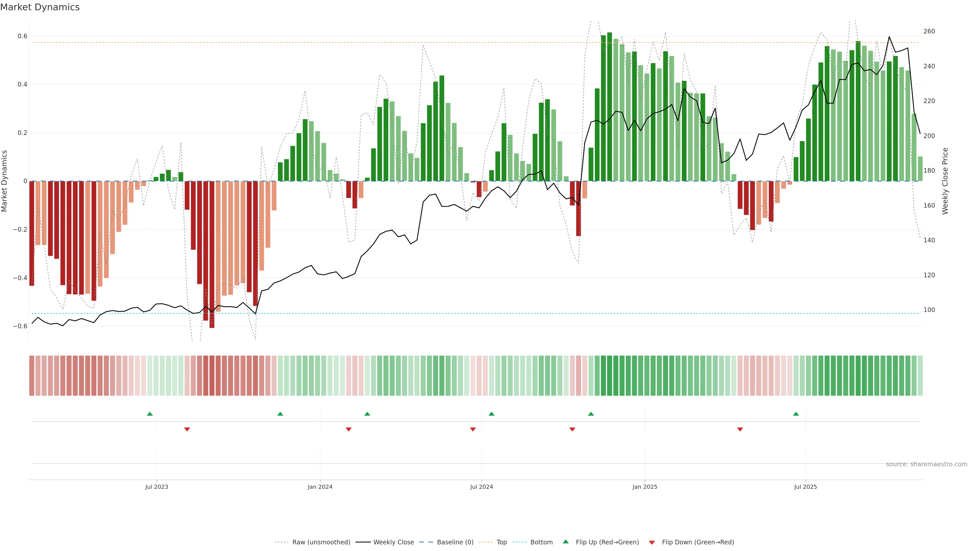
Task: Click the Market Dynamics chart title
Action: (40, 7)
